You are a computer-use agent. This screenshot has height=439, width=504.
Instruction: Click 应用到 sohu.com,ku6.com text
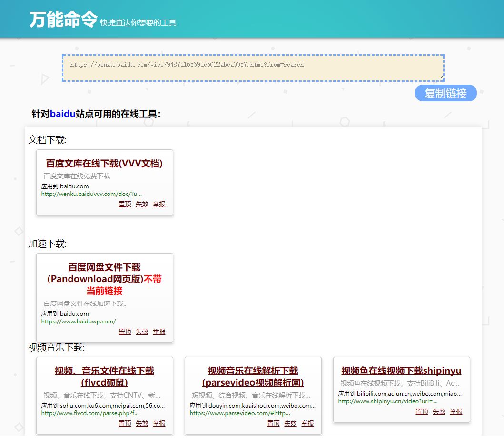(103, 406)
